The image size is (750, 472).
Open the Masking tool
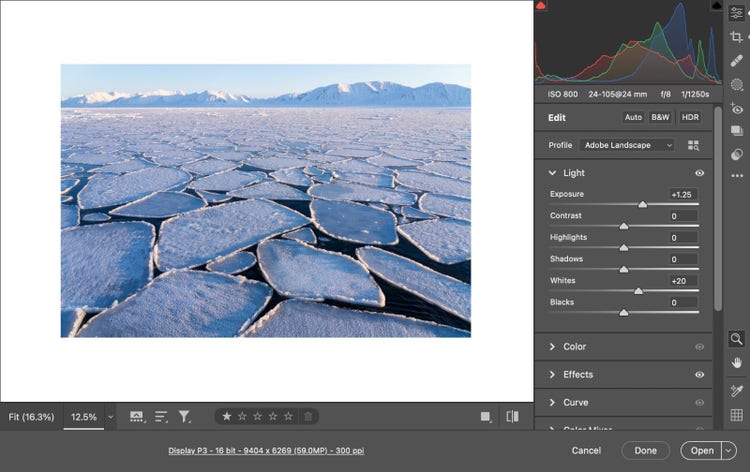(737, 85)
